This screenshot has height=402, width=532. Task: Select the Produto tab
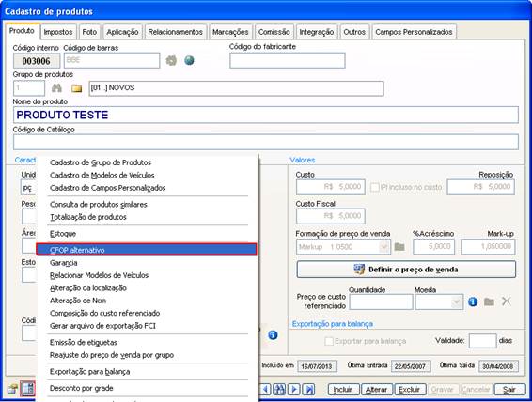tap(22, 31)
